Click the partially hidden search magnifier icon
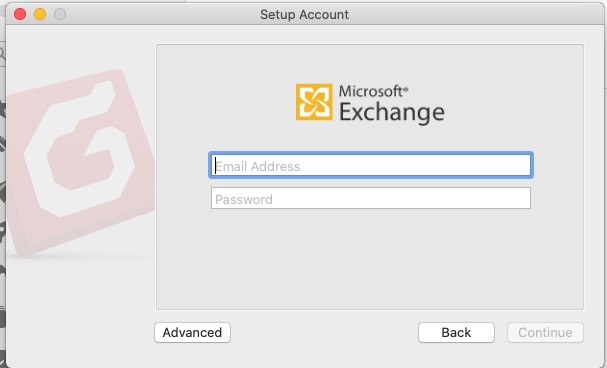This screenshot has height=368, width=607. click(x=2, y=53)
